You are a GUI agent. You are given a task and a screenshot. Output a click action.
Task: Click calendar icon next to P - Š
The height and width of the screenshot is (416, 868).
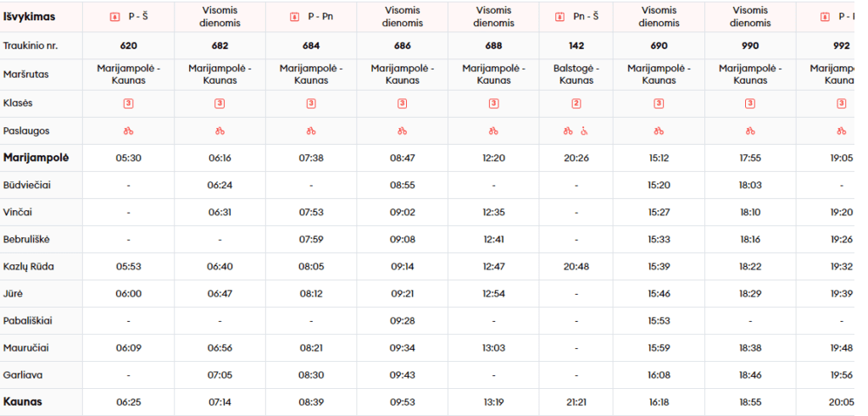(x=115, y=17)
